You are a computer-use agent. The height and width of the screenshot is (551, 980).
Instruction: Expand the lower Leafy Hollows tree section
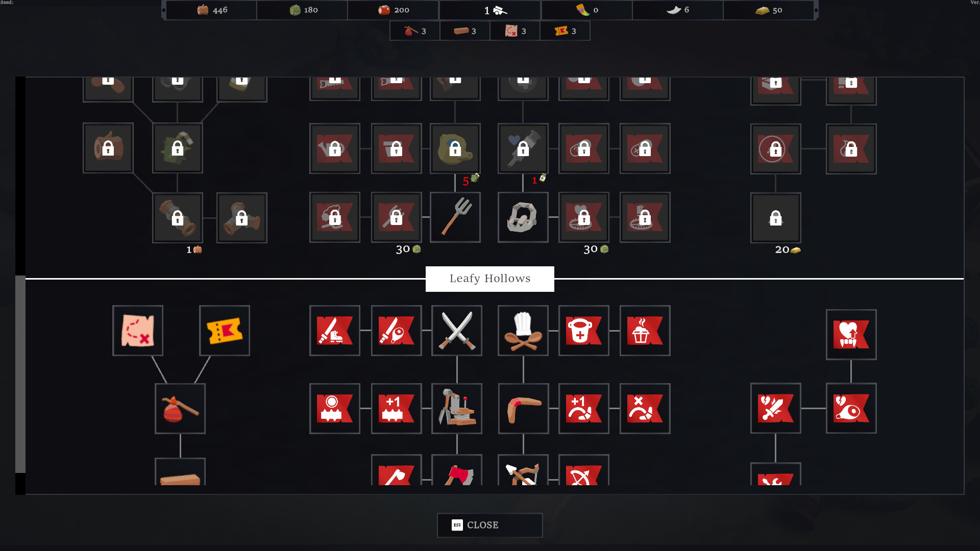tap(490, 278)
